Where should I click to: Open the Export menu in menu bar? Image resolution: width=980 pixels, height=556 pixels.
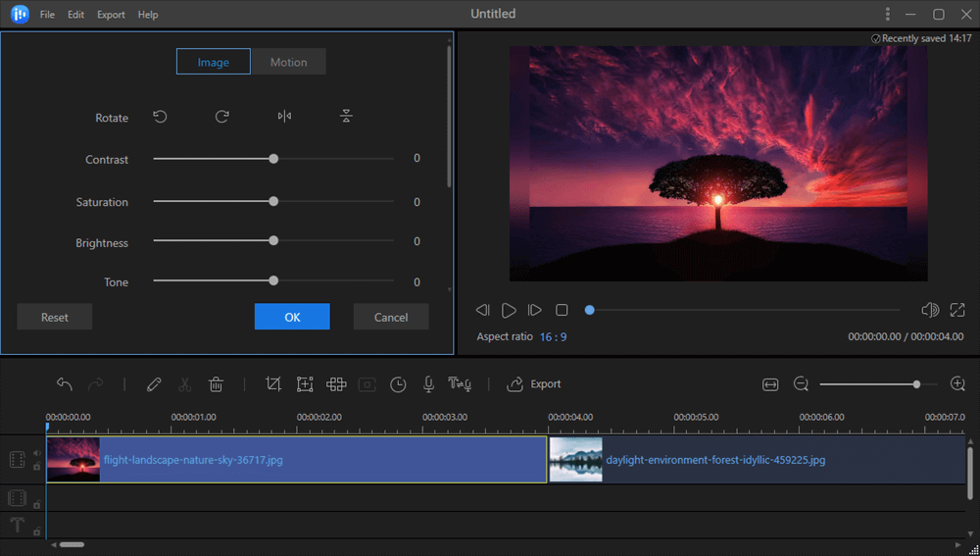point(111,15)
